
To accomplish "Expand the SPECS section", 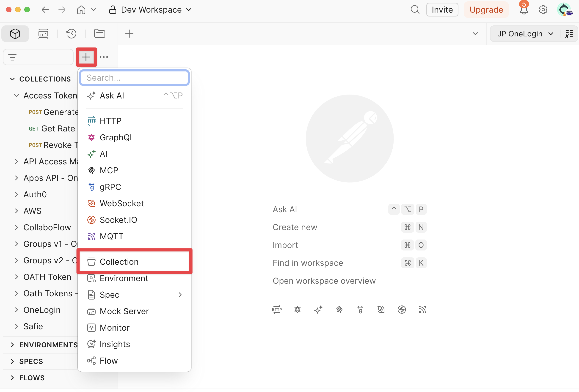I will [x=12, y=361].
